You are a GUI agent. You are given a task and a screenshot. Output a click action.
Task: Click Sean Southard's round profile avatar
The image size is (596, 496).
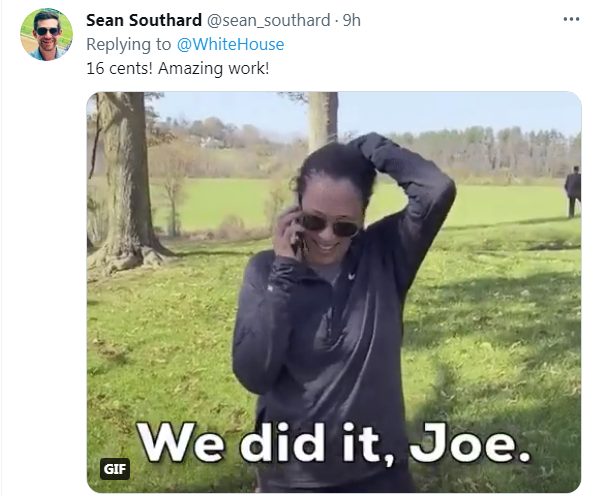click(46, 35)
